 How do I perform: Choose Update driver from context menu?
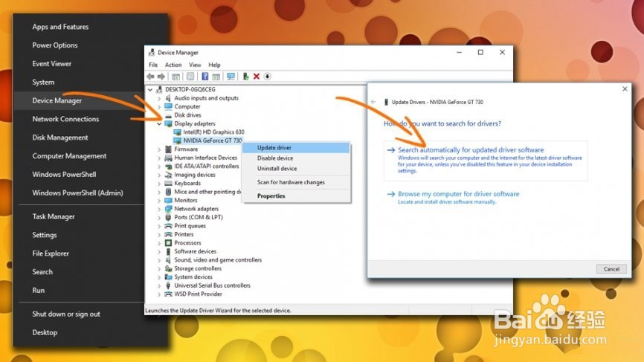click(296, 148)
